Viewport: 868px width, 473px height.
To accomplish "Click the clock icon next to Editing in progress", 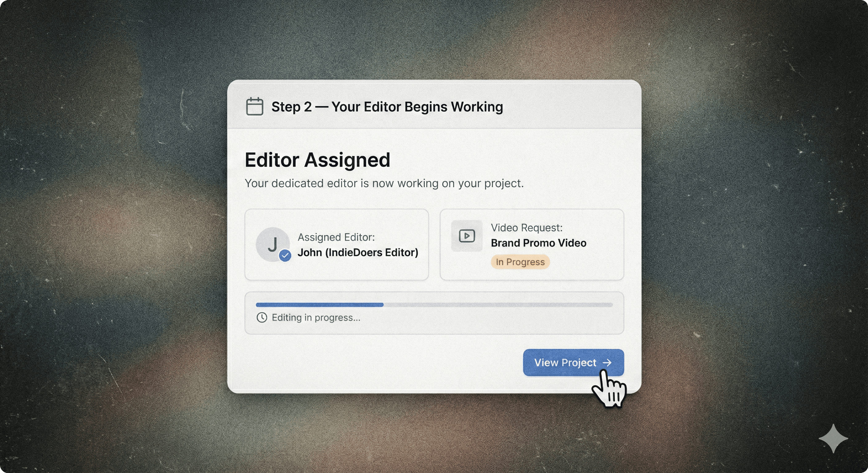I will [x=262, y=317].
